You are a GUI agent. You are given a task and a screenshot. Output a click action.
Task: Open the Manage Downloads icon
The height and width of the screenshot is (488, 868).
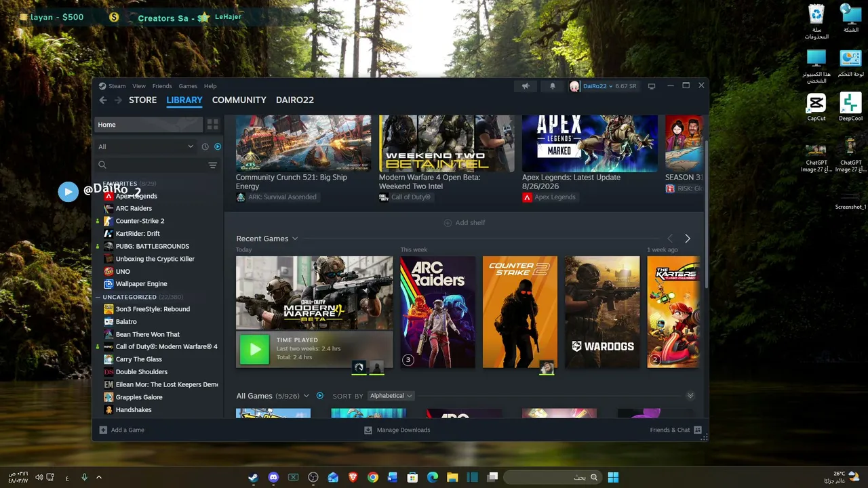click(x=368, y=430)
